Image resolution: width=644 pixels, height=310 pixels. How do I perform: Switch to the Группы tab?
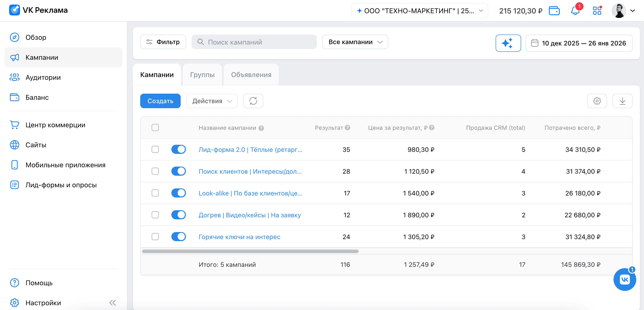click(x=202, y=74)
